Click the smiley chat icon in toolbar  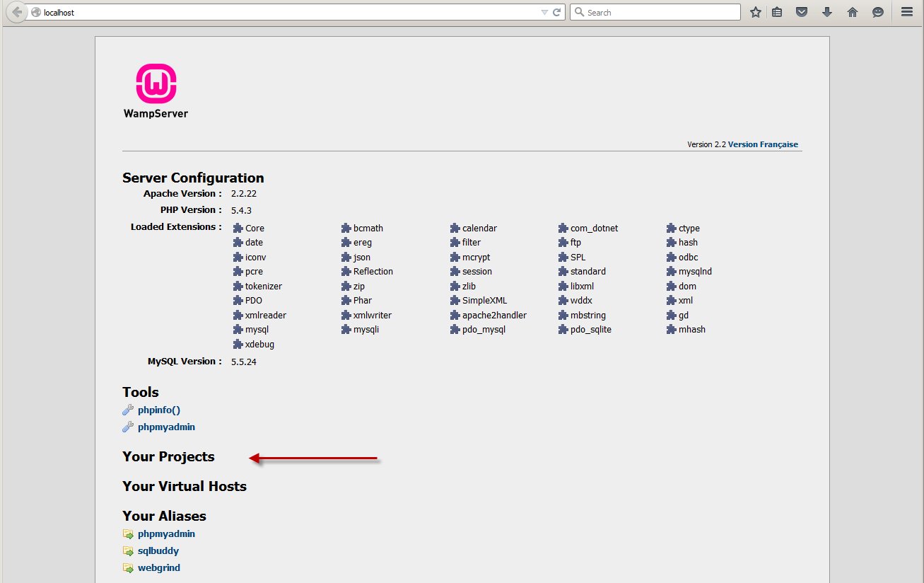click(877, 12)
